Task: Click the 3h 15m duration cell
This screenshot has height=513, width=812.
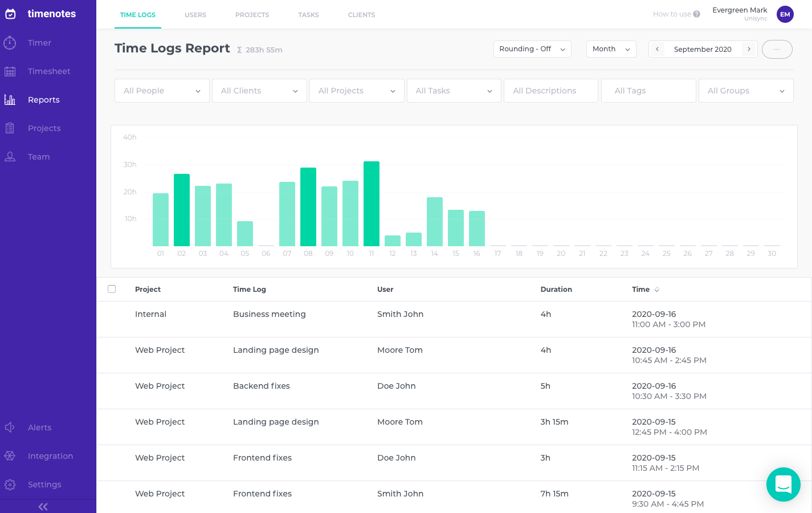Action: [554, 422]
